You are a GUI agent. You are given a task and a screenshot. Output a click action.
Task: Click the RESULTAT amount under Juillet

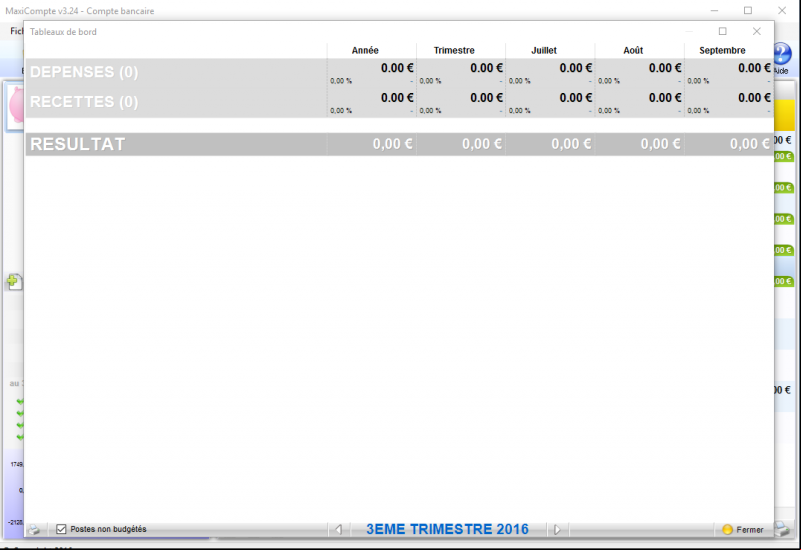[571, 144]
